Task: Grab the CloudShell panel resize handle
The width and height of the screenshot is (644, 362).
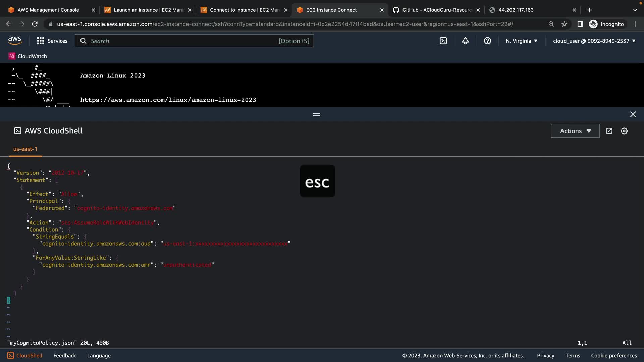Action: [x=316, y=115]
